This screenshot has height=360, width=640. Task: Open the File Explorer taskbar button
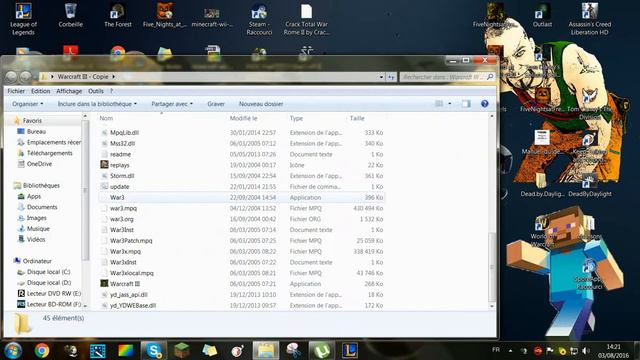point(266,351)
